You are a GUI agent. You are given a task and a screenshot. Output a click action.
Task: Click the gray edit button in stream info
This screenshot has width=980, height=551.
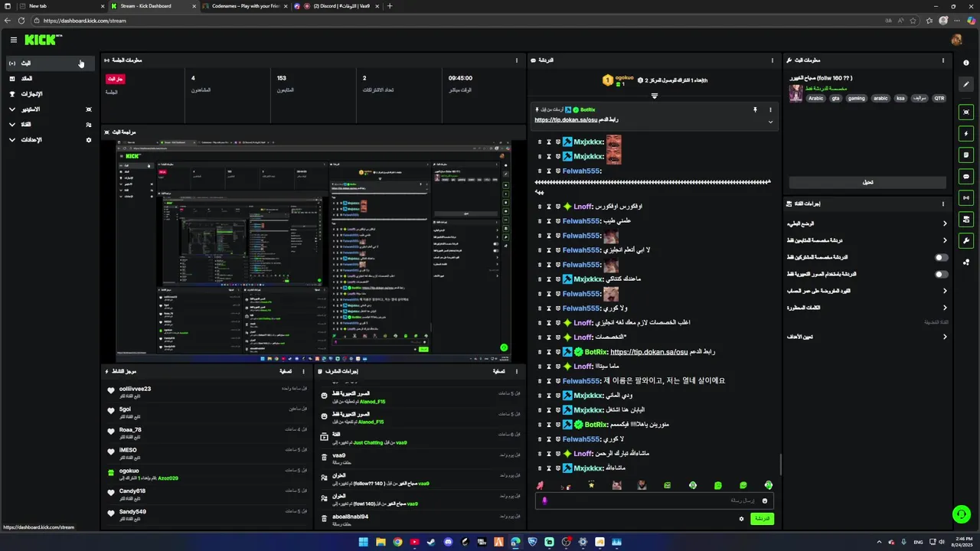point(867,182)
